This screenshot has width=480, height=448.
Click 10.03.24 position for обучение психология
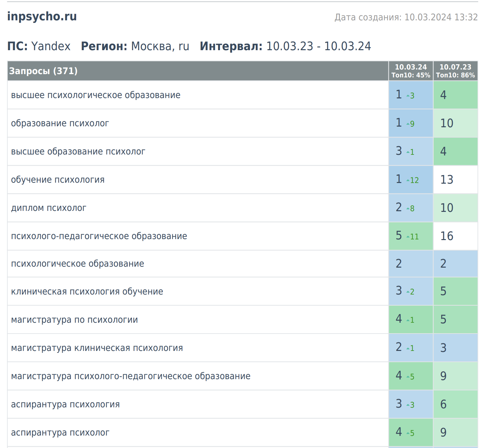(x=411, y=180)
